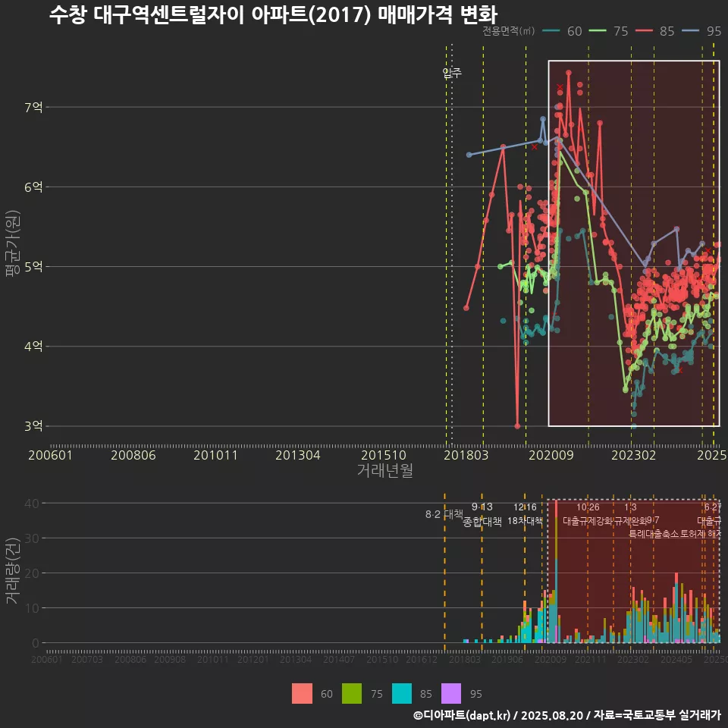Click the 1·3 규제완화 annotation
This screenshot has height=728, width=728.
[630, 514]
